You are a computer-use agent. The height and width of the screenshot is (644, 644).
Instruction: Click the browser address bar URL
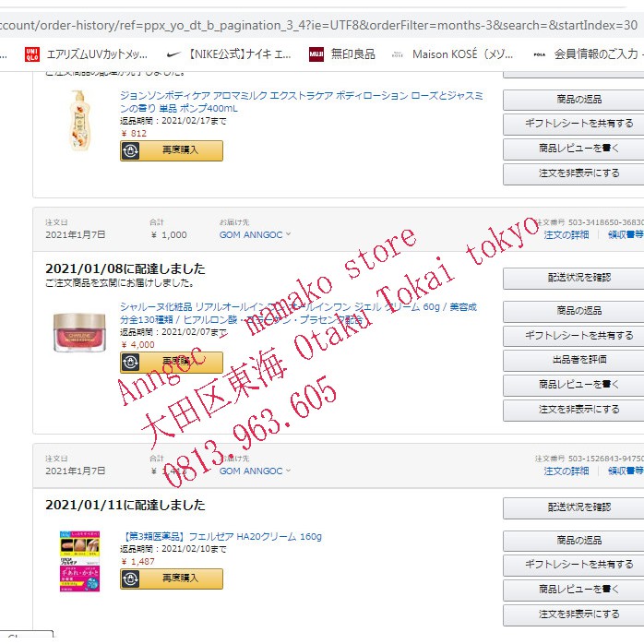point(318,25)
